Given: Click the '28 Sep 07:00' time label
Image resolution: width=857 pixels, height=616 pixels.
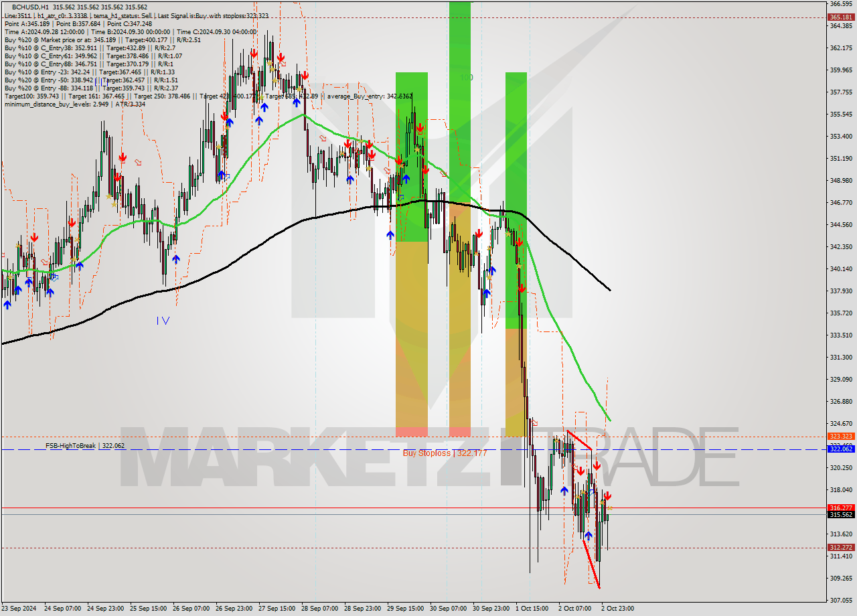Looking at the screenshot, I should (x=321, y=609).
